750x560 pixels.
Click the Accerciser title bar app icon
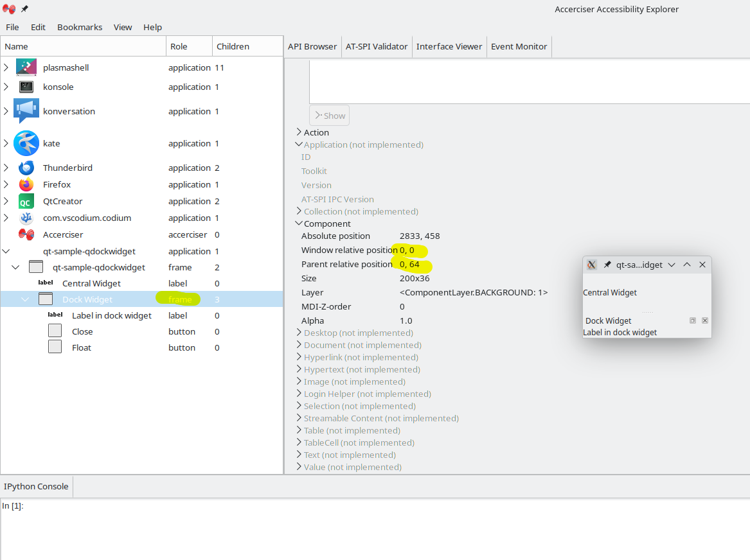(x=9, y=8)
